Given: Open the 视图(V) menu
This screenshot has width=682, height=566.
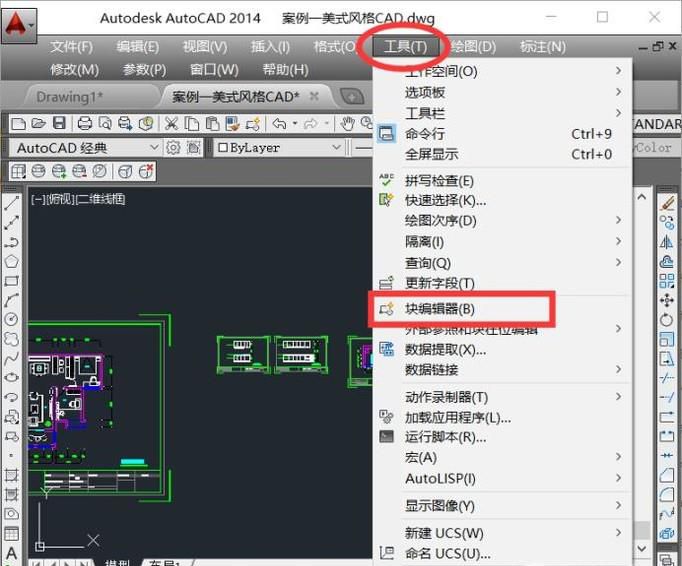Looking at the screenshot, I should tap(205, 47).
